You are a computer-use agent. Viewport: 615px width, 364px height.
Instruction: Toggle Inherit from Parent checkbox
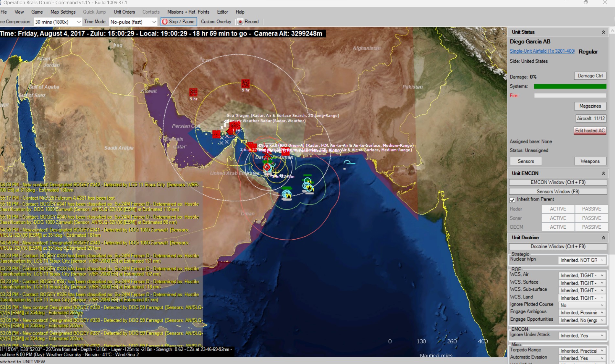pos(512,200)
